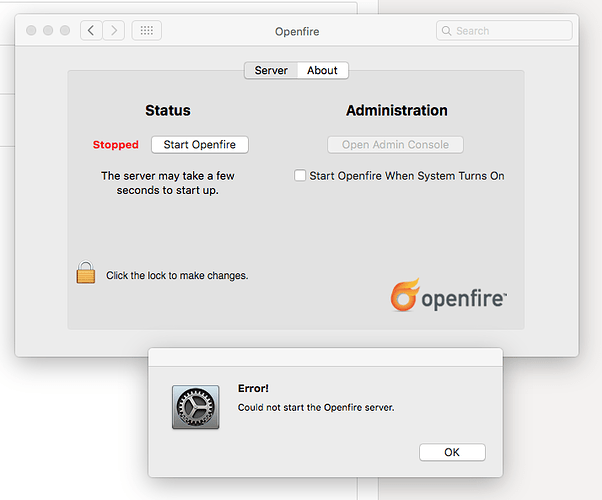
Task: Click the Start Openfire button
Action: (200, 145)
